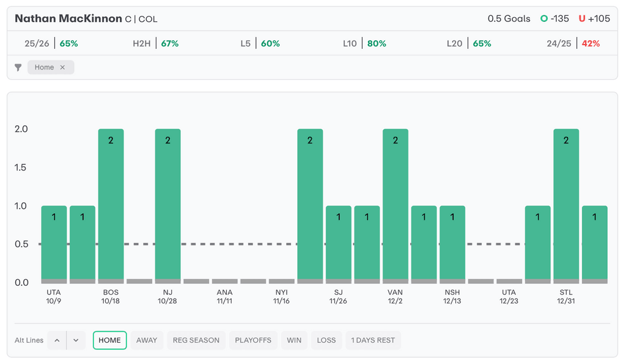Click the VAN 12/2 bar
Image resolution: width=626 pixels, height=364 pixels.
click(x=396, y=205)
